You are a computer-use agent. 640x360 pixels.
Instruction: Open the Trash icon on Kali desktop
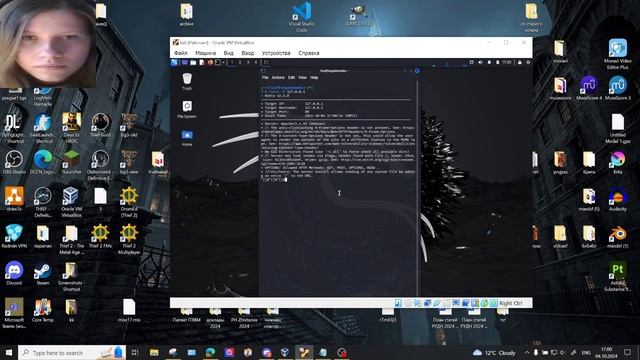click(187, 81)
